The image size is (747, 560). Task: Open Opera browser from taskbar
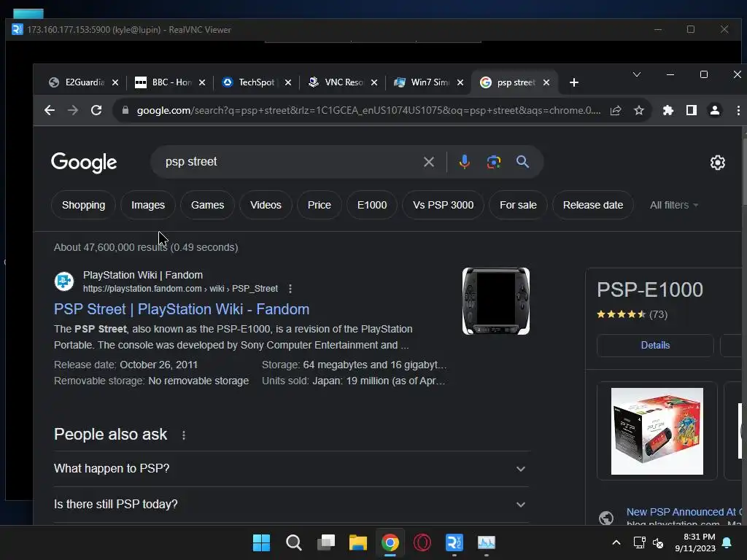[x=422, y=542]
